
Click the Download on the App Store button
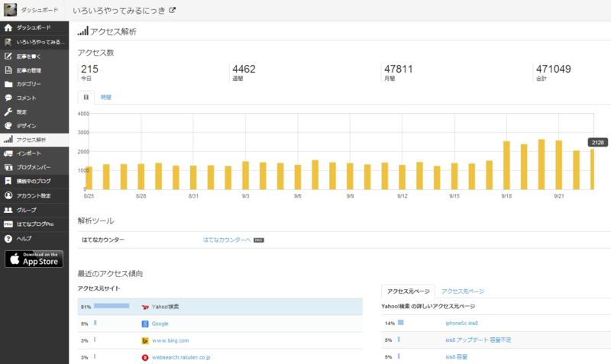(34, 259)
